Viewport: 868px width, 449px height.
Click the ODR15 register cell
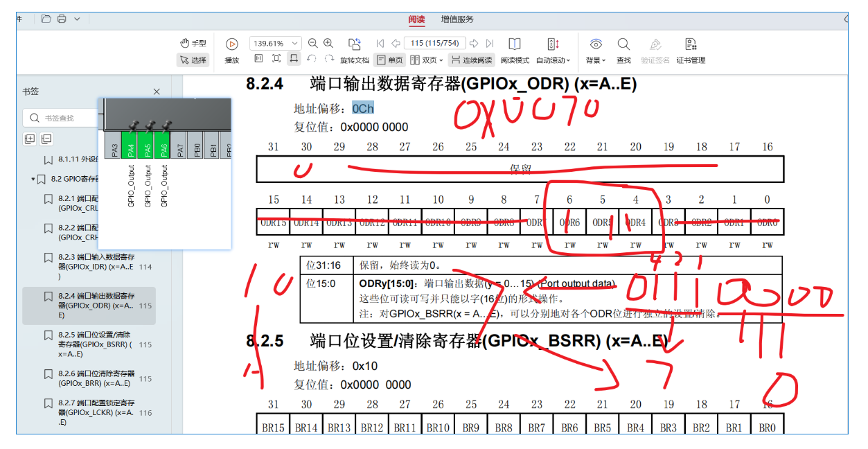tap(273, 223)
